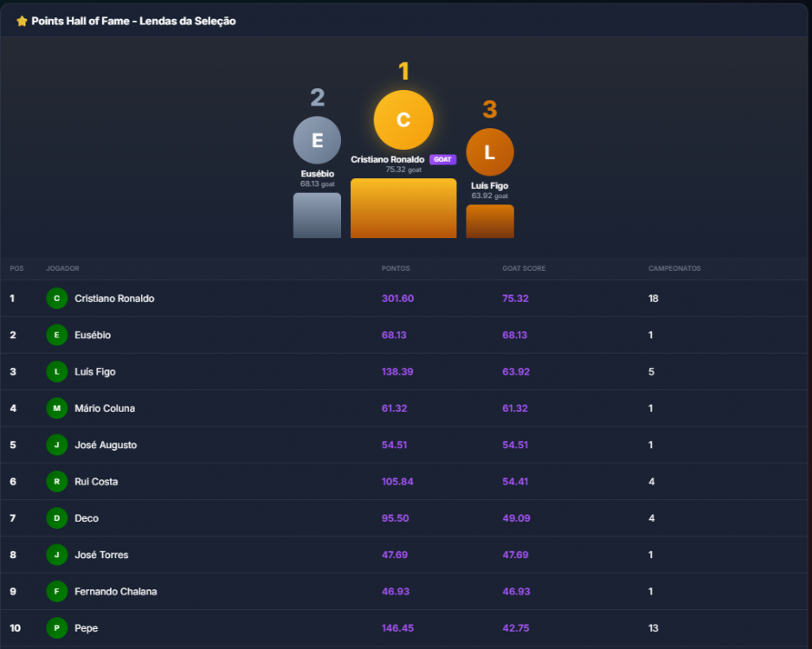This screenshot has width=812, height=649.
Task: Click the green D avatar for Deco
Action: (x=57, y=518)
